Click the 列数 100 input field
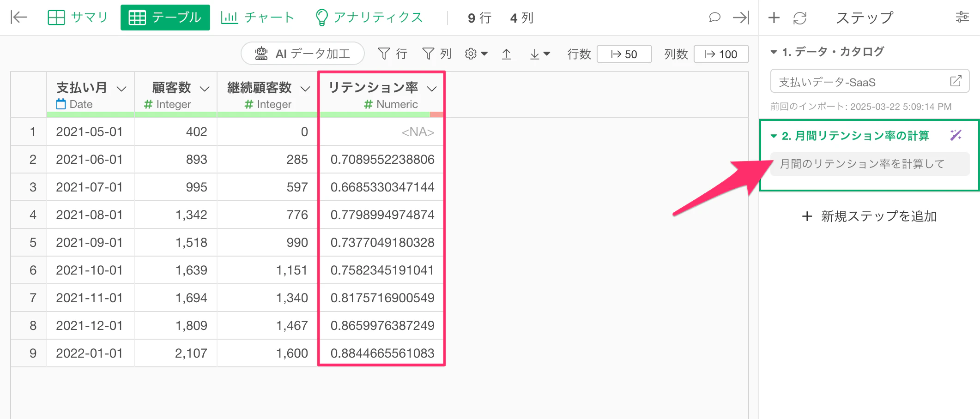This screenshot has width=980, height=419. coord(721,54)
